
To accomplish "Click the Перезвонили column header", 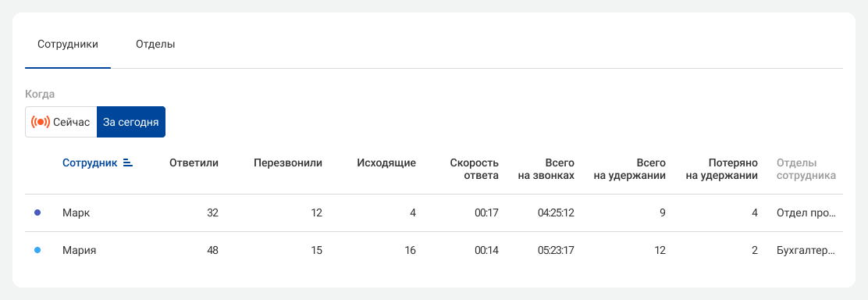I will tap(288, 163).
